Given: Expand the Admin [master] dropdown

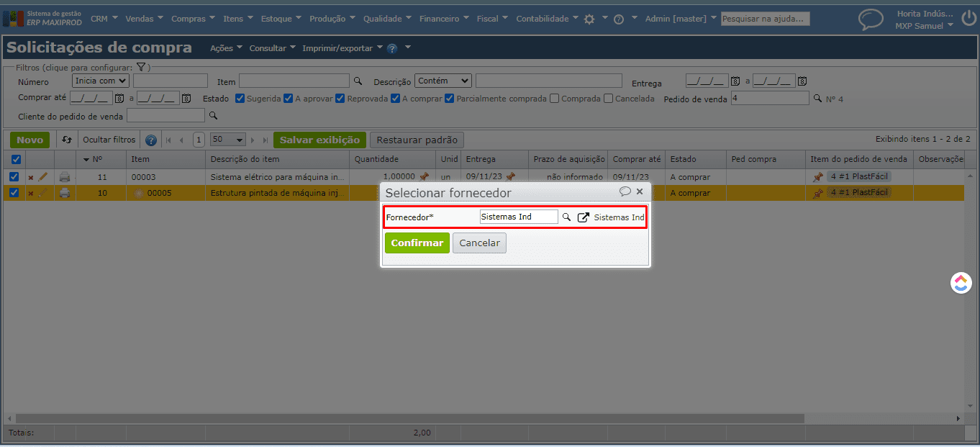Looking at the screenshot, I should pyautogui.click(x=681, y=19).
